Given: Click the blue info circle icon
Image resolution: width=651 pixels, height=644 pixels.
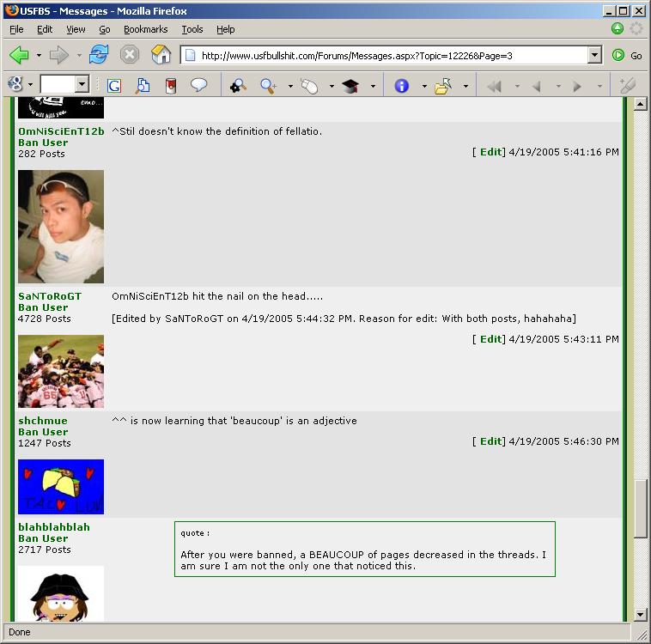Looking at the screenshot, I should [401, 86].
